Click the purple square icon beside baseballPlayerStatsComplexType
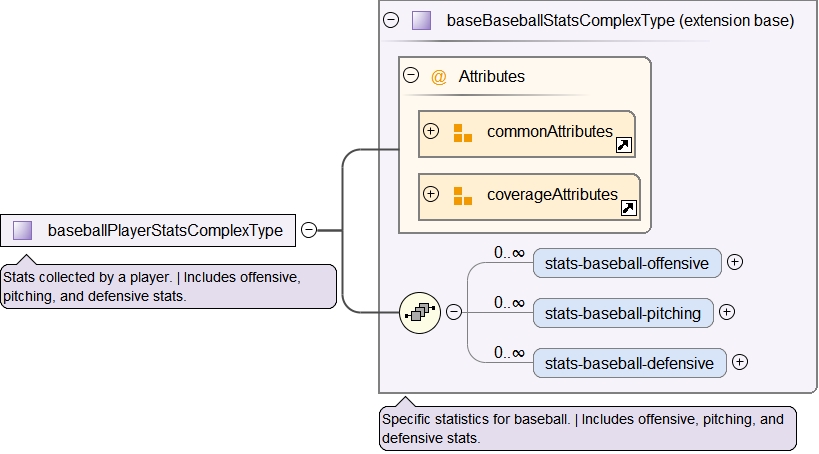 coord(23,231)
